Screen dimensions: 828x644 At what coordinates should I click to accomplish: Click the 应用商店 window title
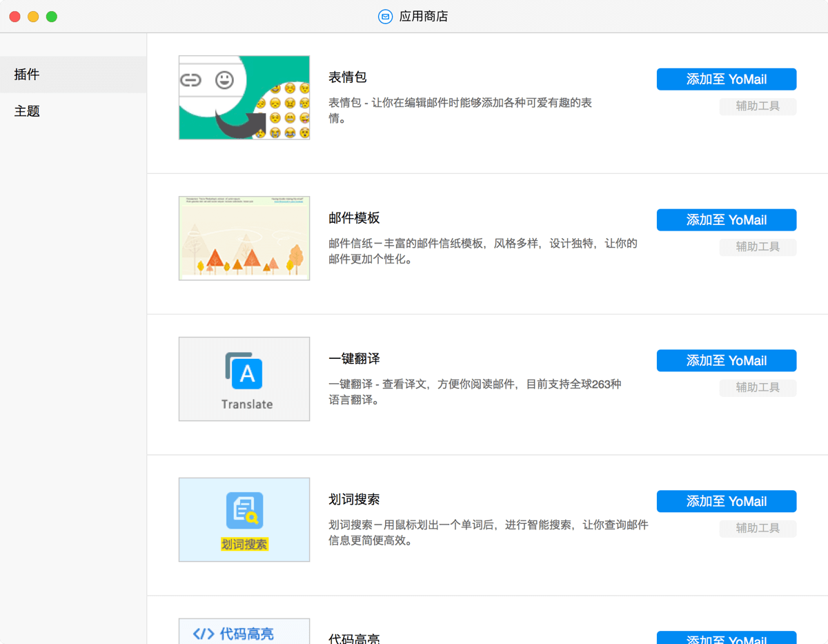pos(424,17)
